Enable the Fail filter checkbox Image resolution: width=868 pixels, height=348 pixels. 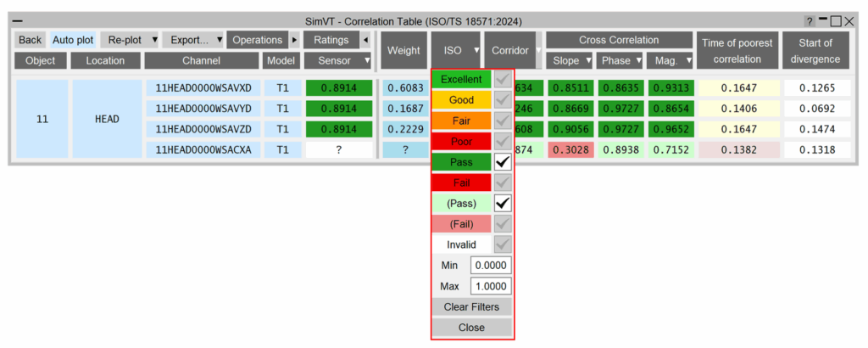coord(503,182)
